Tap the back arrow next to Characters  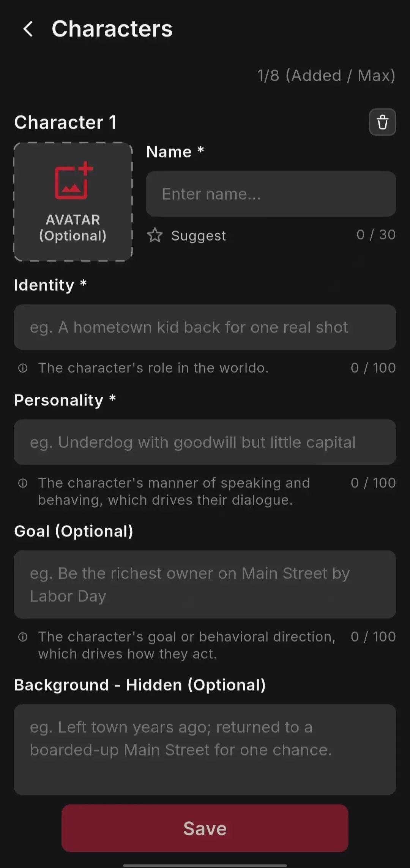pyautogui.click(x=28, y=29)
